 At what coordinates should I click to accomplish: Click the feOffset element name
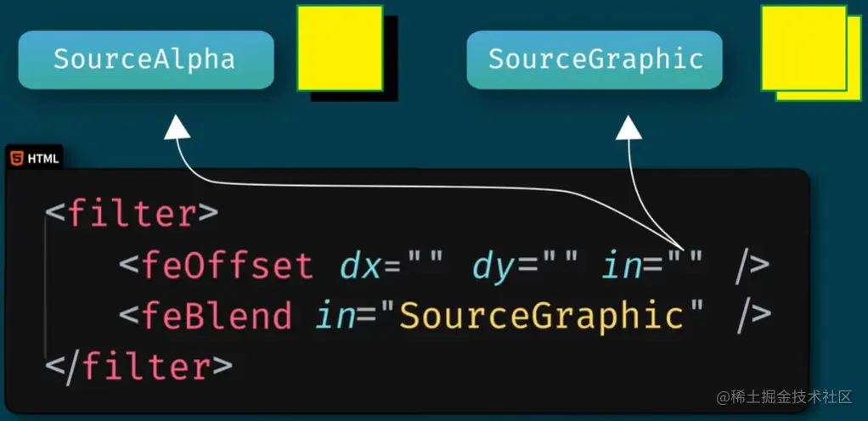228,265
